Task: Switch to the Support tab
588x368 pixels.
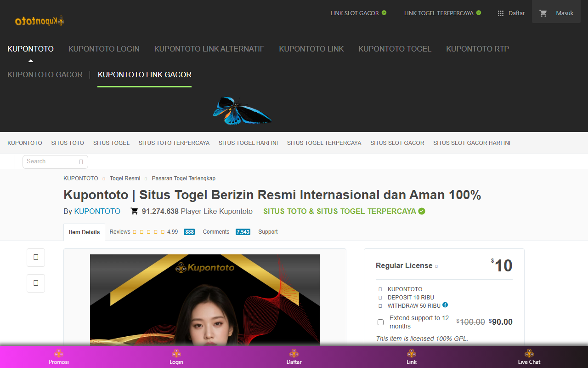Action: click(268, 232)
